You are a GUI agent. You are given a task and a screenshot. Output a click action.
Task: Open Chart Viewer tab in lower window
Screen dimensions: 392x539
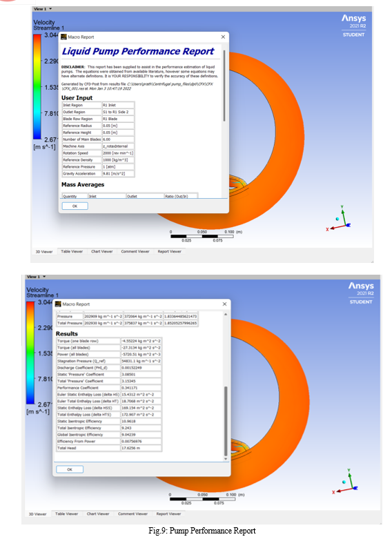98,513
